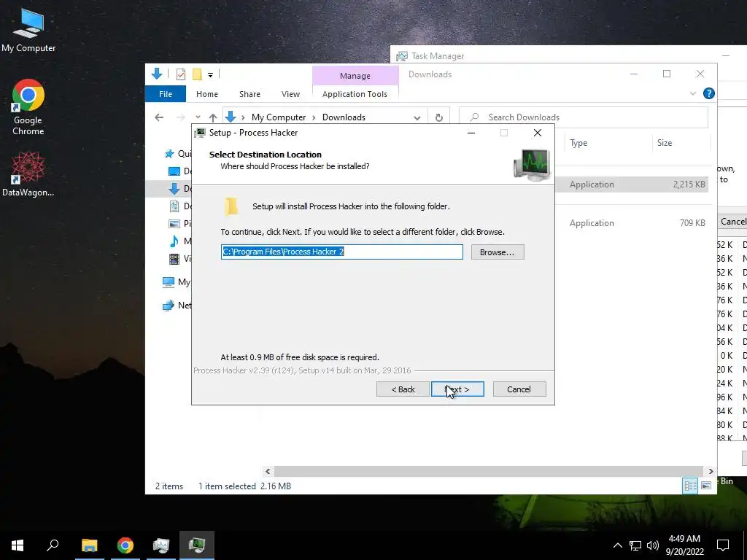Select Videos in navigation pane

[x=180, y=259]
